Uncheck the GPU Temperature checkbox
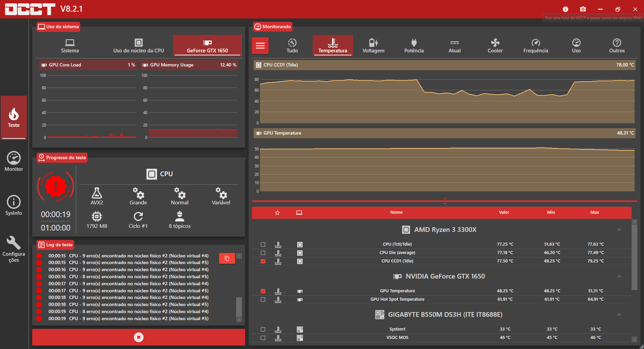The height and width of the screenshot is (349, 644). pos(263,291)
